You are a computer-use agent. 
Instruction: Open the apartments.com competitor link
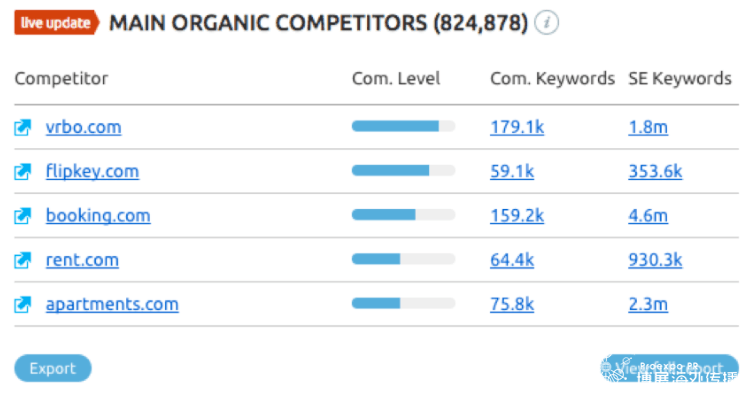pos(112,304)
